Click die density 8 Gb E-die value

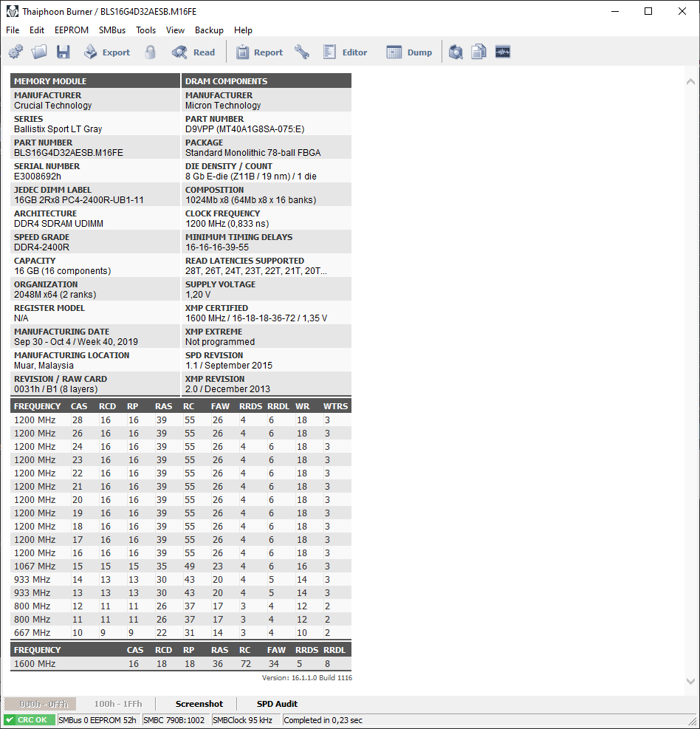[251, 177]
